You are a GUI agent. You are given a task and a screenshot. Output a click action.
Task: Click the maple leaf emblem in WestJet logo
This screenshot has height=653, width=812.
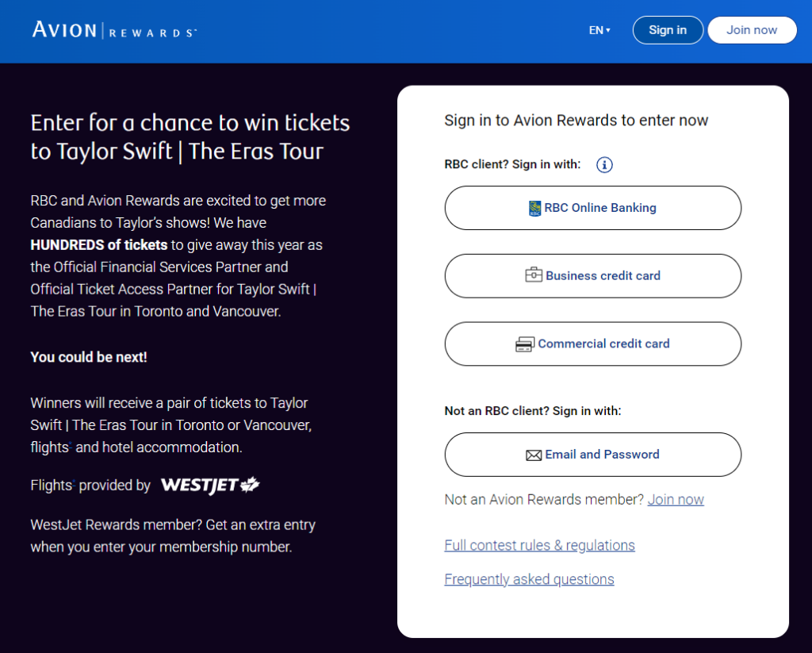pyautogui.click(x=251, y=485)
